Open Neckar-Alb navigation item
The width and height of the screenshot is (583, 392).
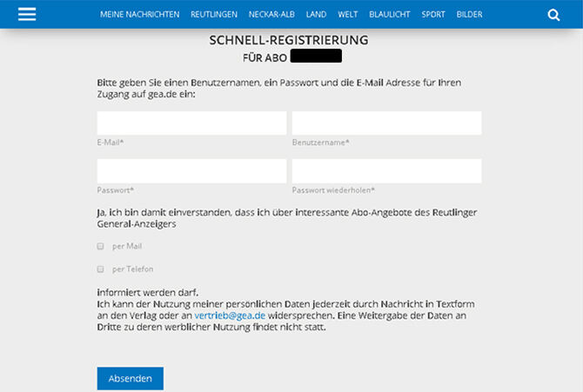click(273, 15)
